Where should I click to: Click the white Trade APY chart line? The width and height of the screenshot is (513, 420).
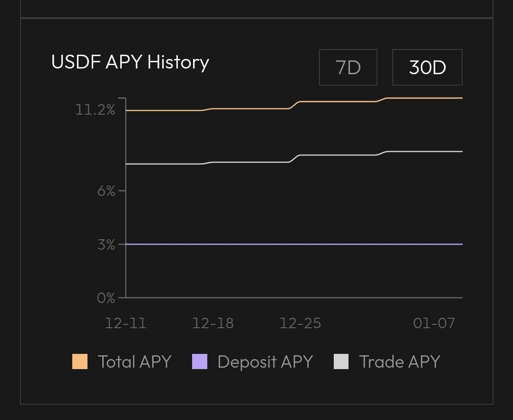[x=247, y=162]
